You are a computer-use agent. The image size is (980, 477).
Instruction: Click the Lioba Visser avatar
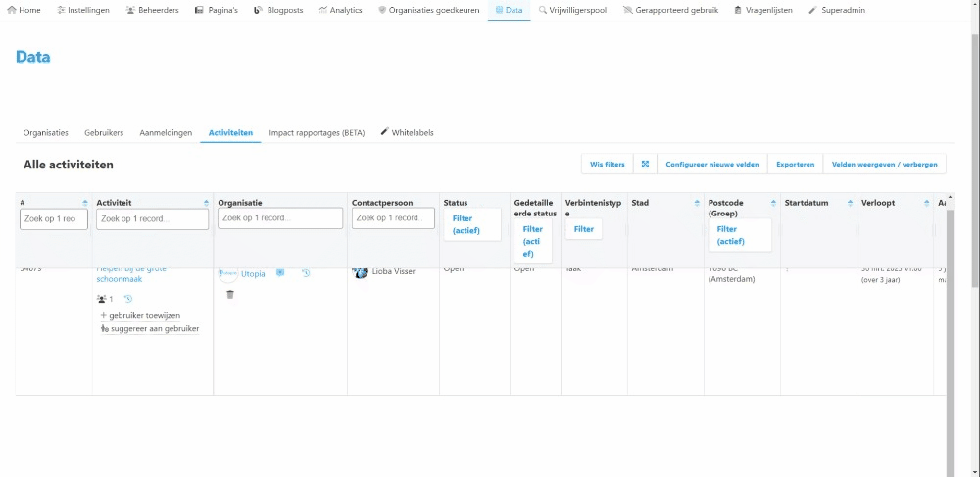pos(360,272)
